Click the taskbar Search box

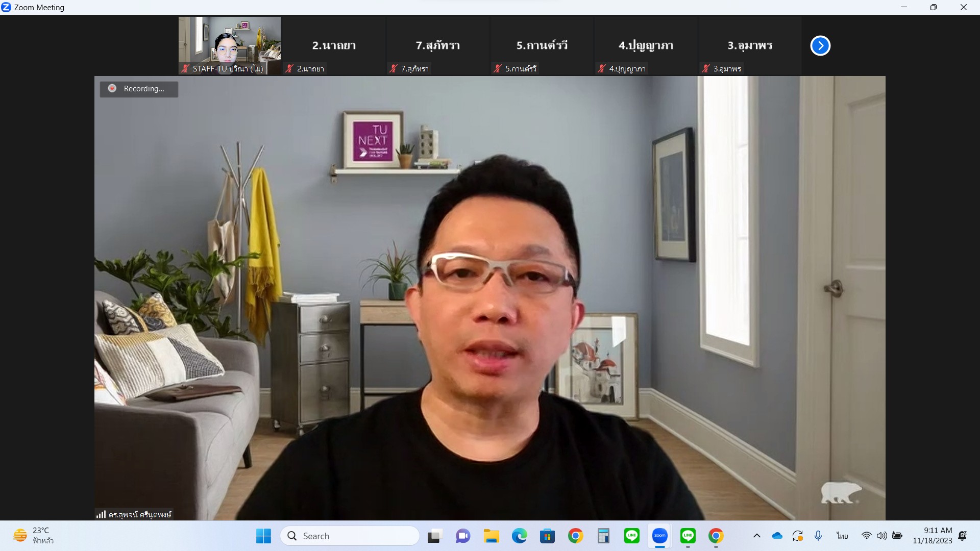350,536
